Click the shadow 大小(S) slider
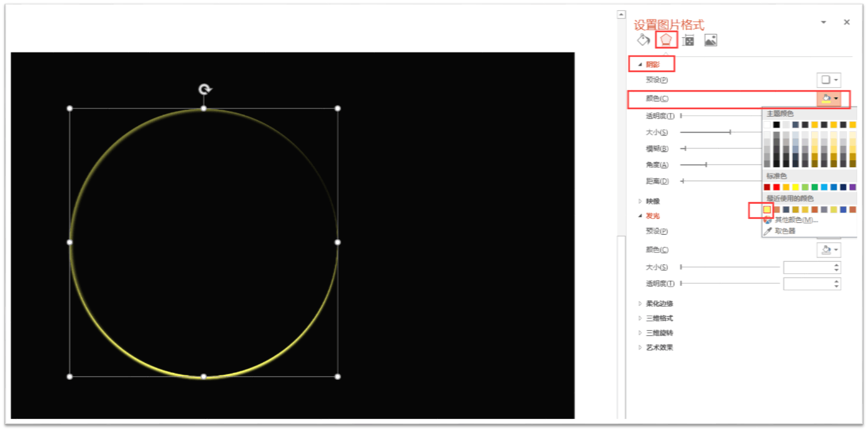 point(721,133)
